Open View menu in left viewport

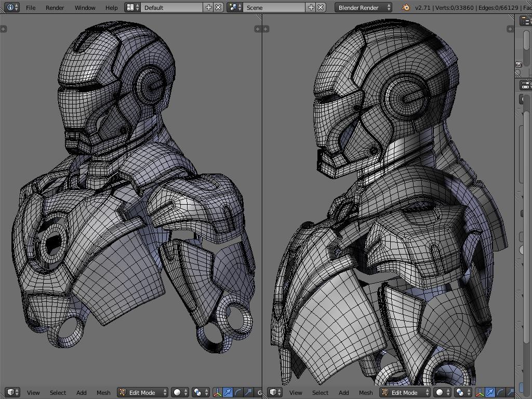click(33, 393)
